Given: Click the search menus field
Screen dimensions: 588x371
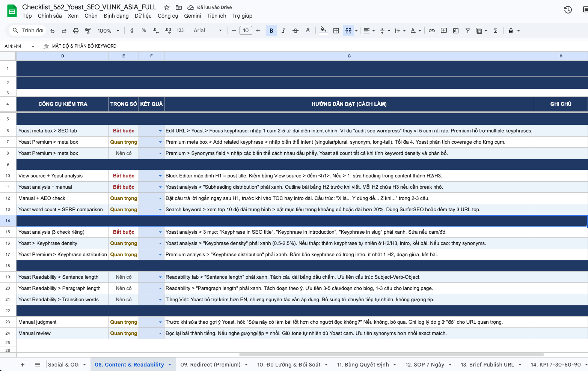Looking at the screenshot, I should point(28,30).
